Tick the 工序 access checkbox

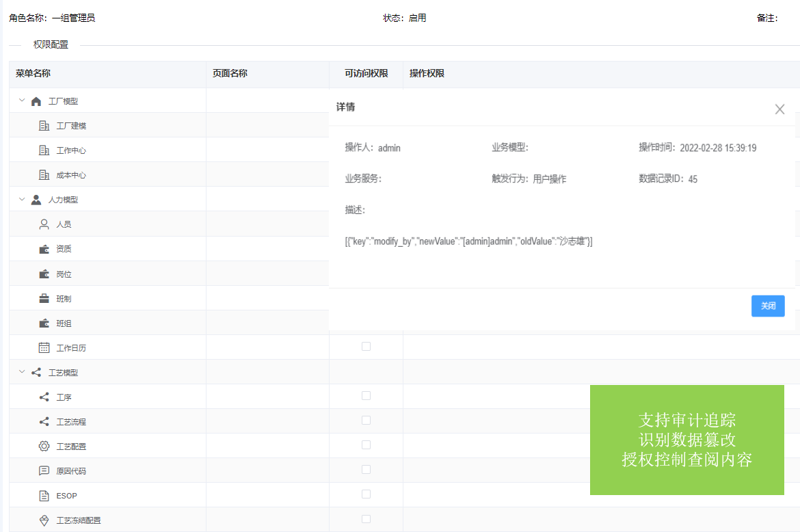(x=366, y=396)
